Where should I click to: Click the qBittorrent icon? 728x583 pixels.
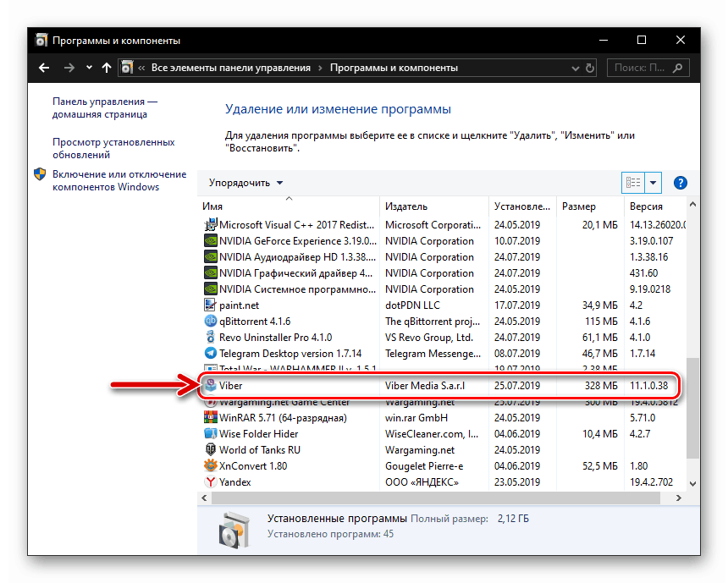pos(211,322)
